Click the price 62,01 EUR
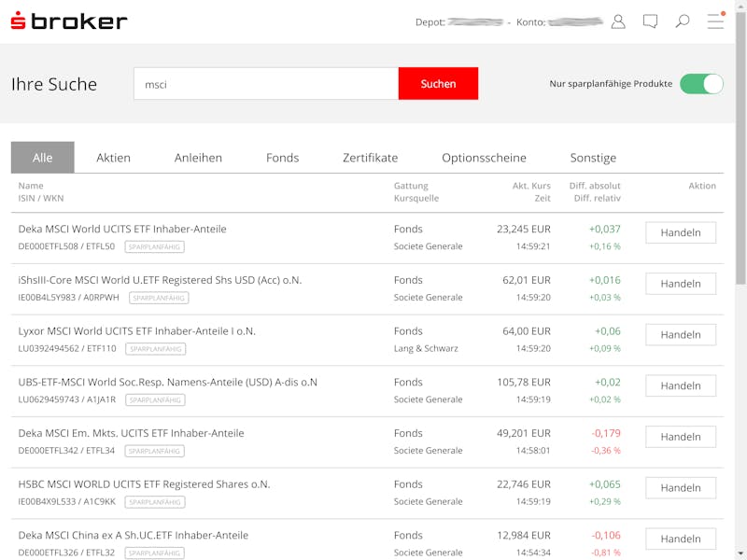The height and width of the screenshot is (560, 747). point(527,280)
